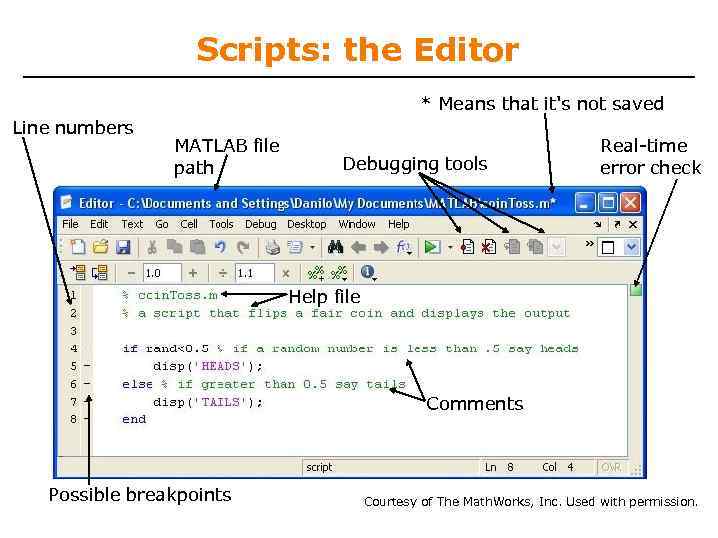Open the Go menu
The image size is (718, 538).
point(162,224)
